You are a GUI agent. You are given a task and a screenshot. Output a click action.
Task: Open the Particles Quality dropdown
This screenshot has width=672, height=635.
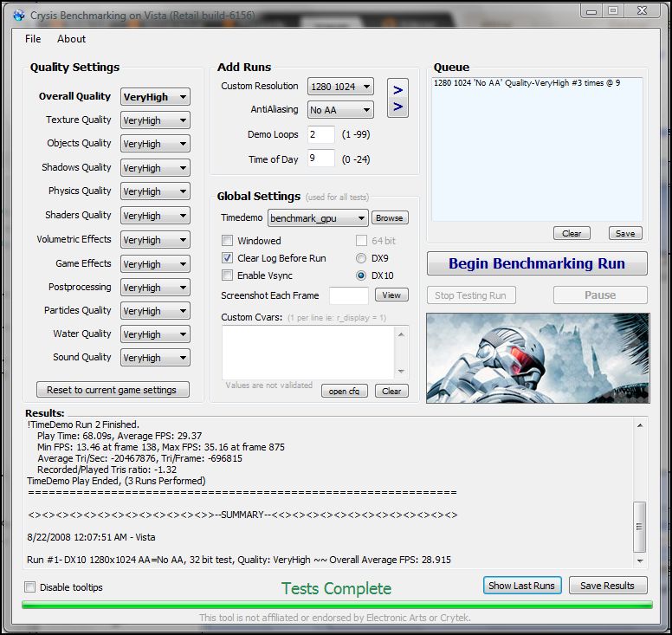coord(155,311)
